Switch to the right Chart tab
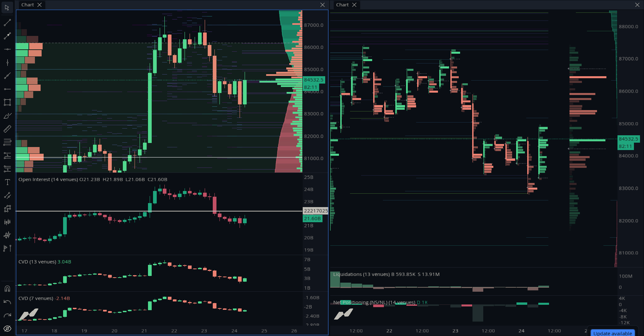 (x=342, y=5)
